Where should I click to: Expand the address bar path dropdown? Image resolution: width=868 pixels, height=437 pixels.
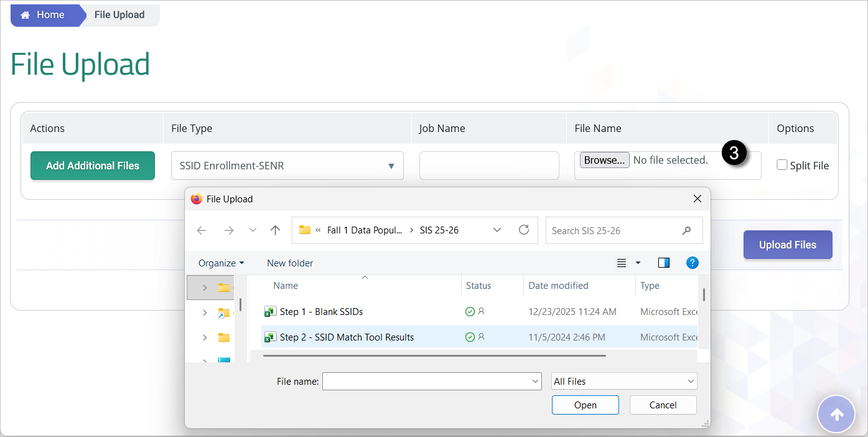coord(497,230)
